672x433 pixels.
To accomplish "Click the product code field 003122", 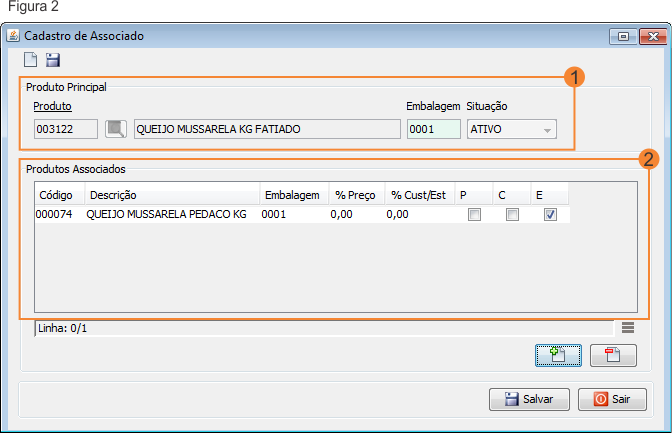I will tap(65, 129).
